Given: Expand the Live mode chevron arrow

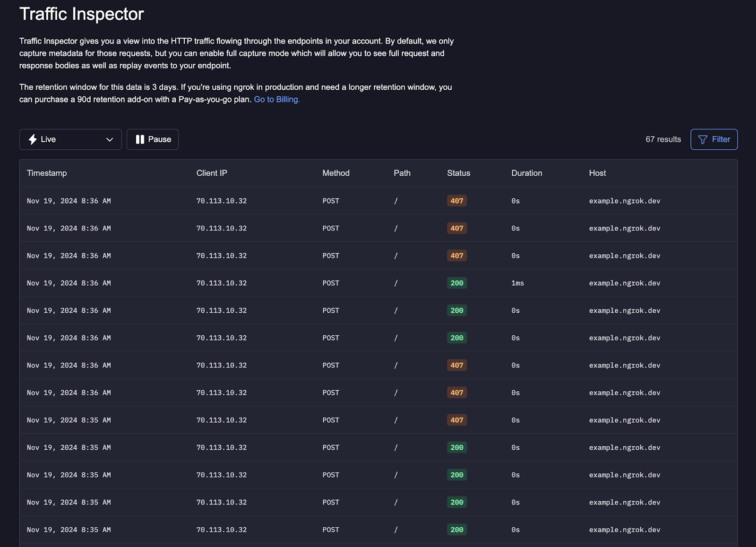Looking at the screenshot, I should coord(110,139).
